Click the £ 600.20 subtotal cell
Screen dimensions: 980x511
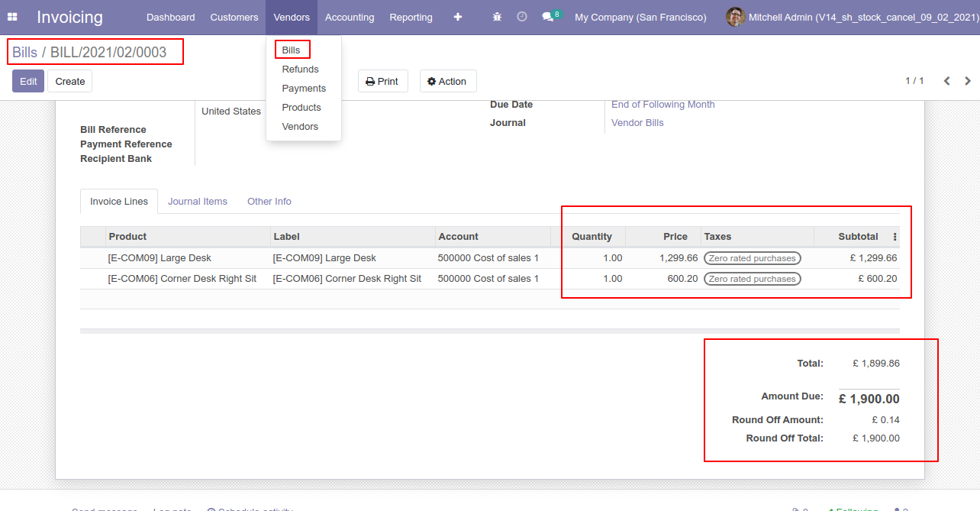click(857, 279)
